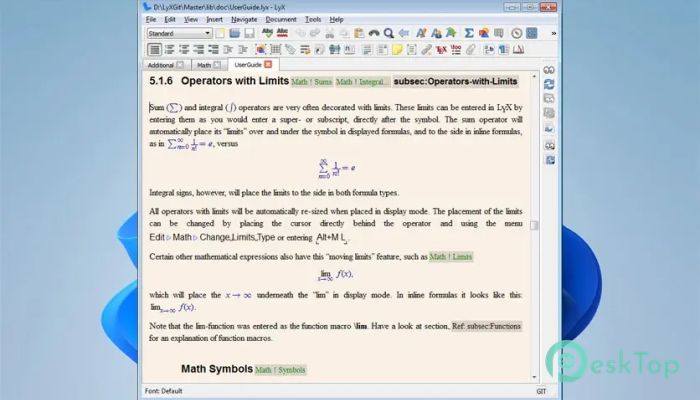Open the Navigate menu
Viewport: 700px width, 400px height.
point(244,20)
